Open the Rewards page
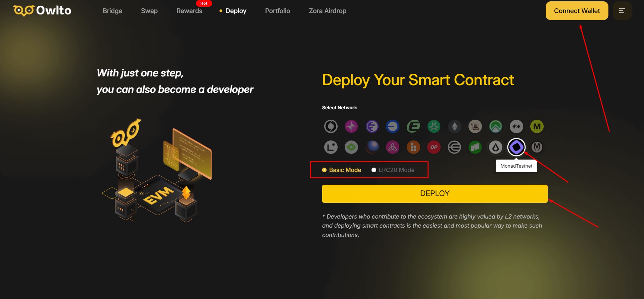The image size is (644, 299). point(189,11)
